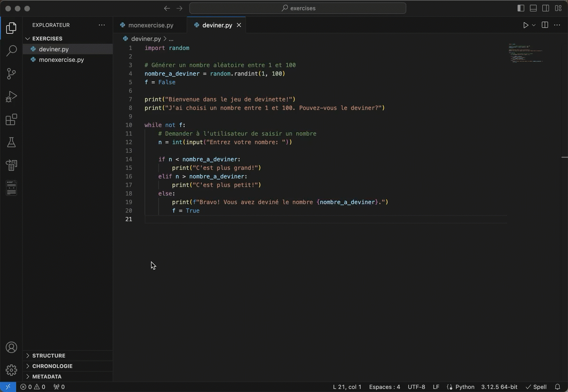Click the Bienvenue print statement on line 7
Viewport: 568px width, 392px height.
point(220,99)
